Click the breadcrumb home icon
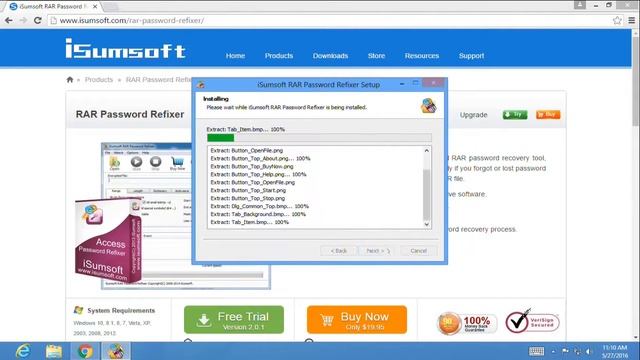Viewport: 640px width, 360px height. [x=70, y=80]
